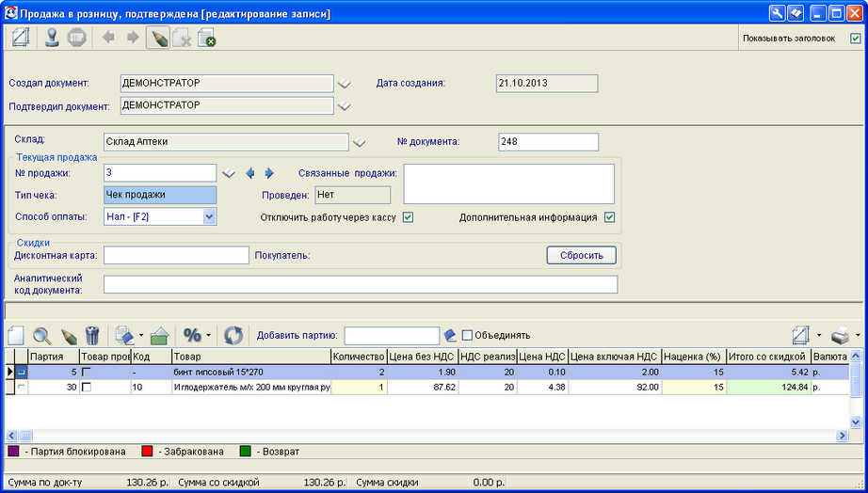Open lookup next to № продажи field

[229, 173]
